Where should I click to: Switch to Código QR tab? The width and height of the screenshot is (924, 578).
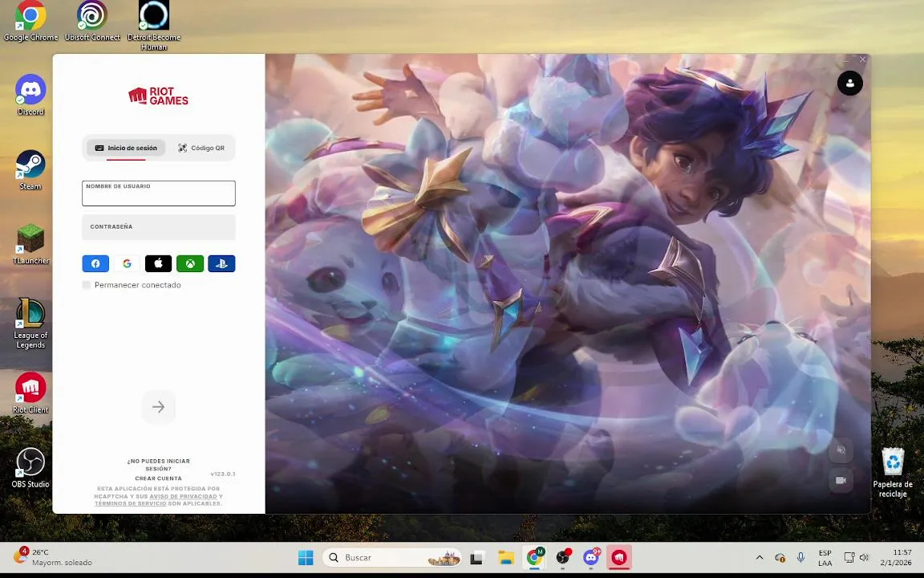click(x=201, y=148)
